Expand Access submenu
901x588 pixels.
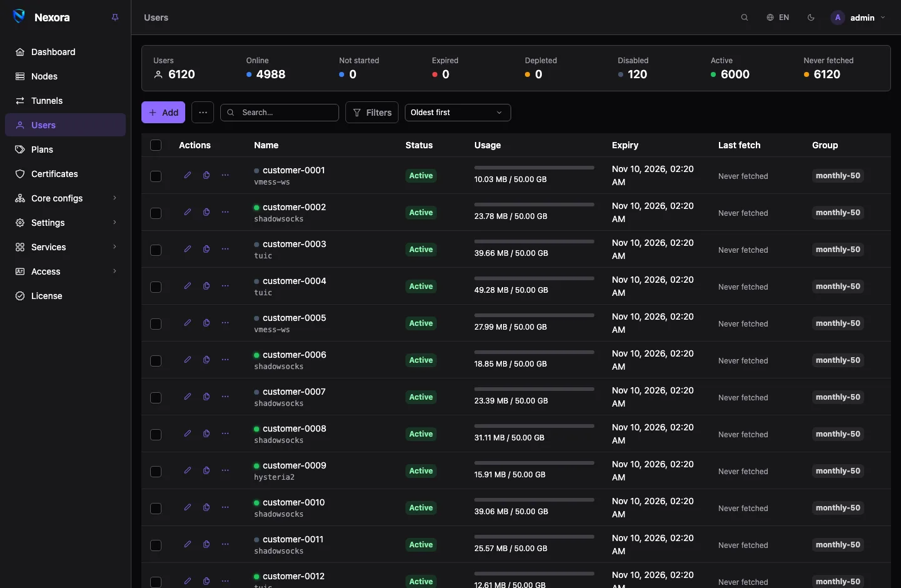click(65, 271)
